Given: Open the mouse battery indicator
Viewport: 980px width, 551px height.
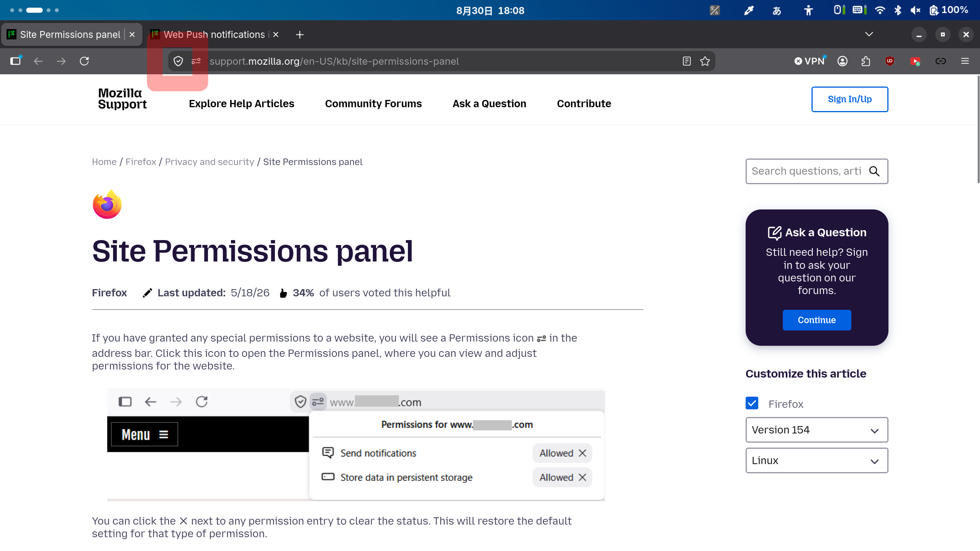Looking at the screenshot, I should pyautogui.click(x=839, y=10).
